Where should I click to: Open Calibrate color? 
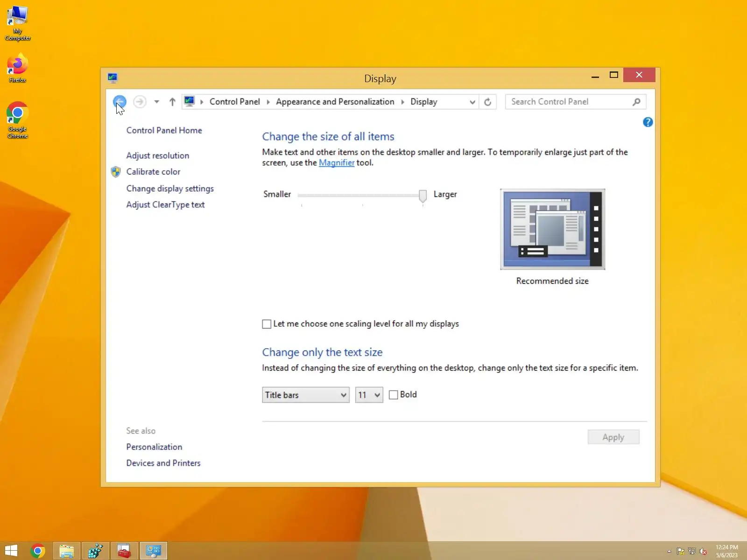pyautogui.click(x=153, y=172)
